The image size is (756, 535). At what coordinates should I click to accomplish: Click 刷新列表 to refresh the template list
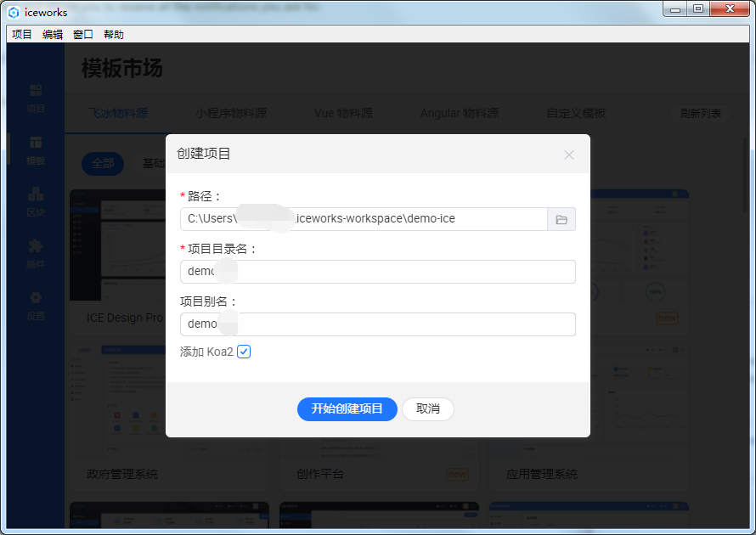700,113
